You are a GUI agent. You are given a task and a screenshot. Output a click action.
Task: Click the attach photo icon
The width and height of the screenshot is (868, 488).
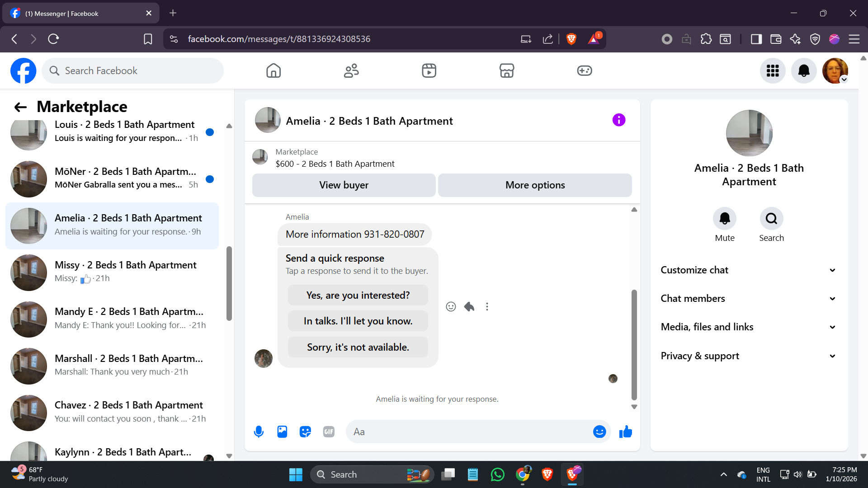(282, 432)
